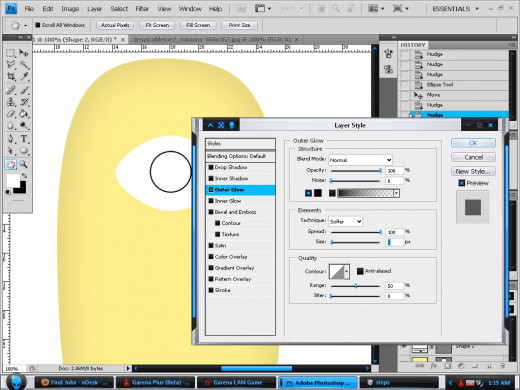
Task: Select the Hand tool in toolbox
Action: pyautogui.click(x=10, y=164)
